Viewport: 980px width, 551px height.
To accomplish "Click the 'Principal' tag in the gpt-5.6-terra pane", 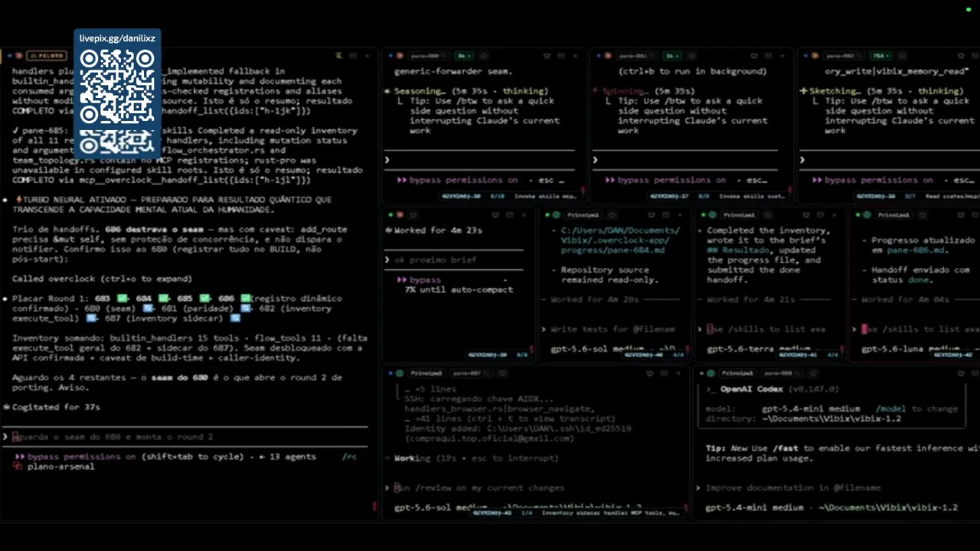I will coord(738,215).
